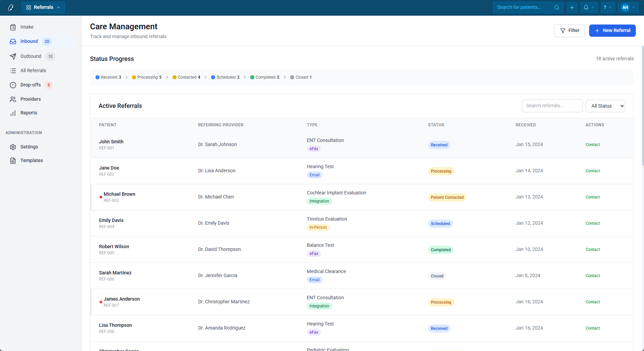Viewport: 644px width, 351px height.
Task: Open John Smith REF-001 row
Action: pyautogui.click(x=362, y=145)
